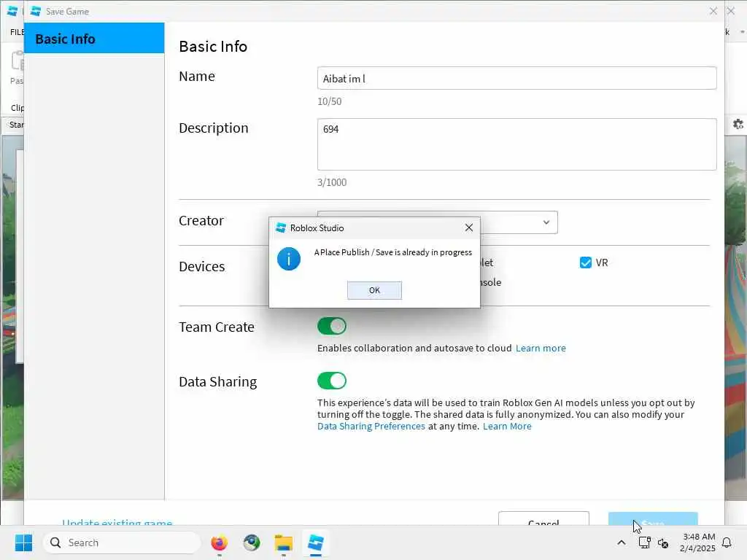Click OK in the Roblox Studio dialog
The image size is (747, 560).
374,290
